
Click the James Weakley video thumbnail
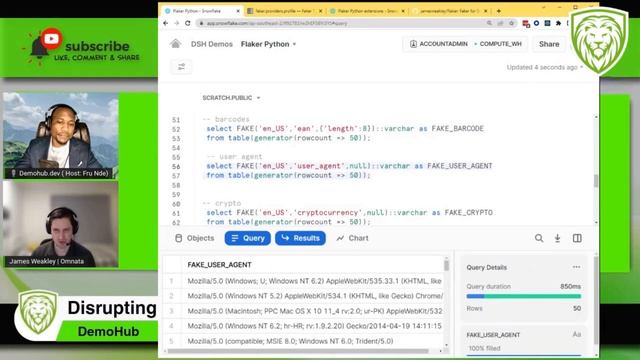(x=61, y=224)
